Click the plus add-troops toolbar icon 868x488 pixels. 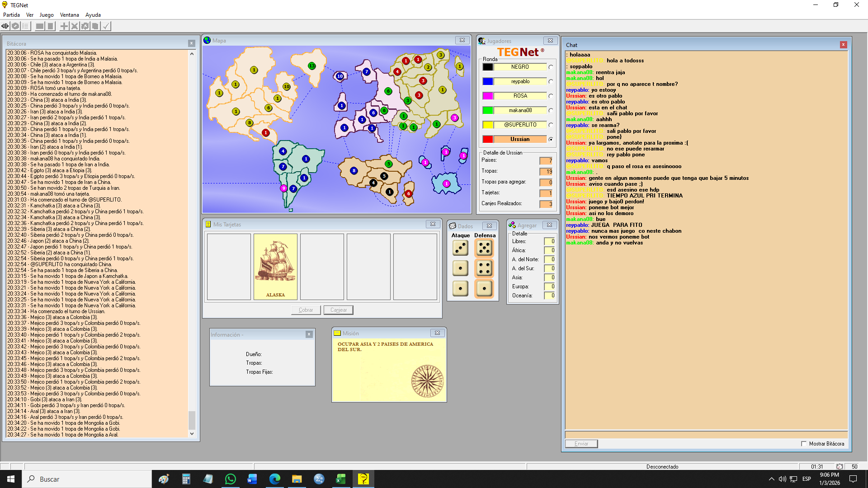[64, 26]
